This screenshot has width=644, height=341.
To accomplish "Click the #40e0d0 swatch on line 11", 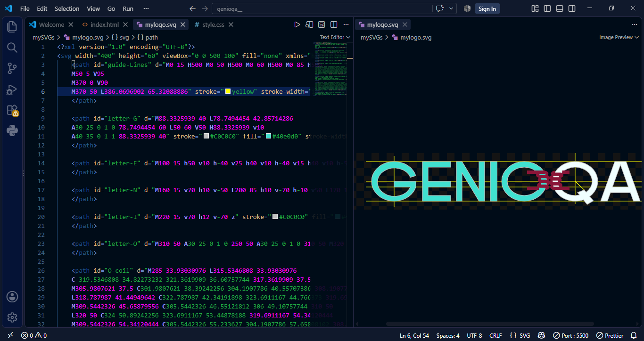I will [x=269, y=136].
